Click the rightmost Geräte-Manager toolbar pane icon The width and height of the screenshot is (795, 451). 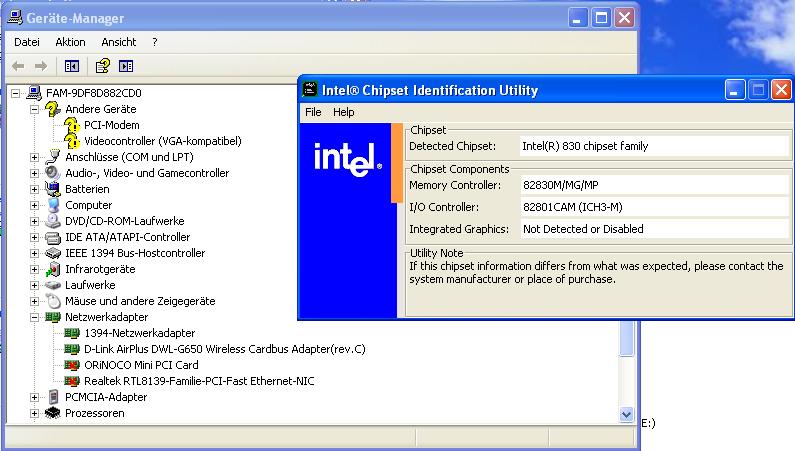126,66
